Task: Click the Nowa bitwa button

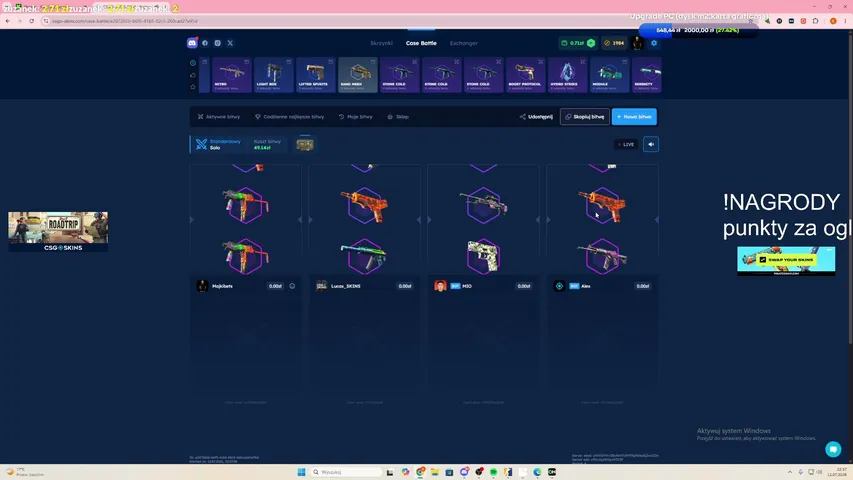Action: tap(634, 116)
